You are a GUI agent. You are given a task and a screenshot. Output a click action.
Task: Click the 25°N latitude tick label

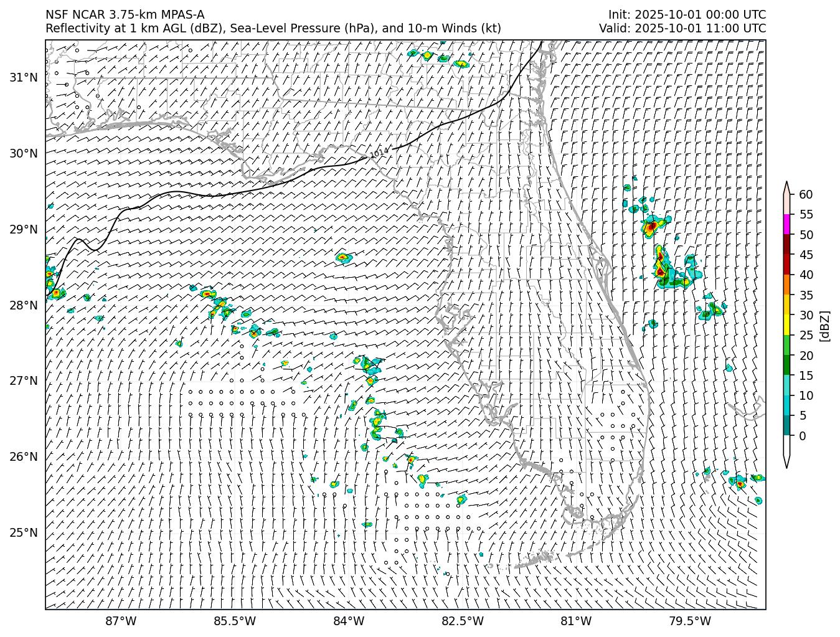tap(23, 532)
